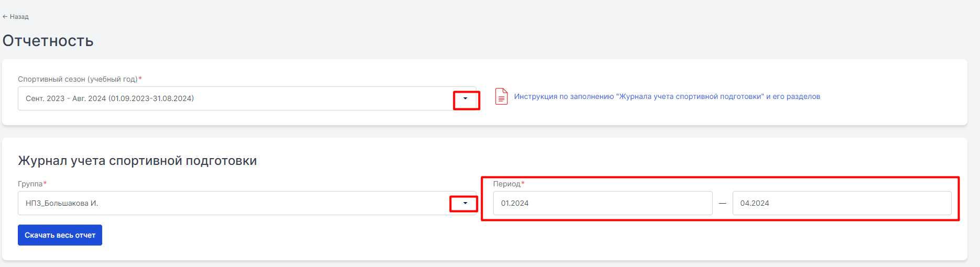Open the Журнал учета спортивной подготовки instruction link
980x267 pixels.
coord(667,96)
